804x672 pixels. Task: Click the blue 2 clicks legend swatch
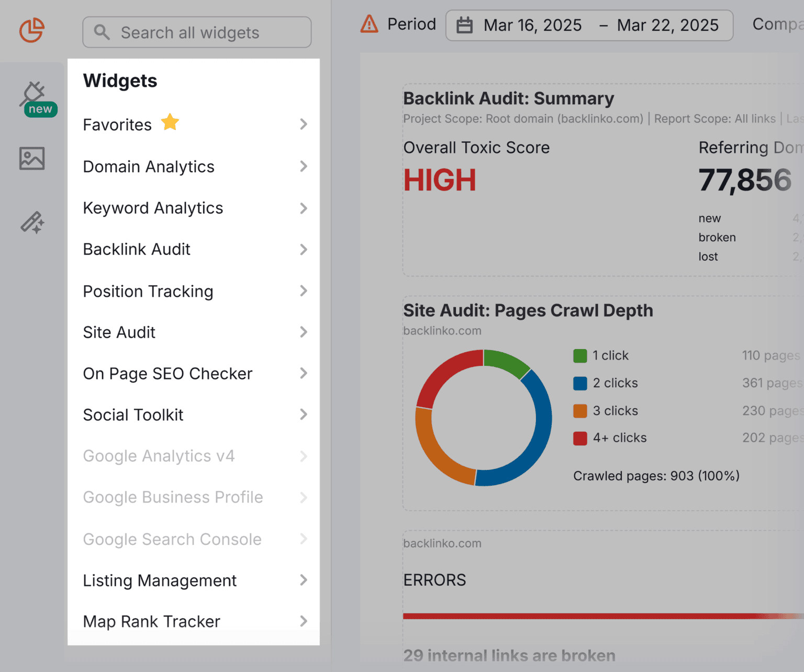pyautogui.click(x=580, y=383)
